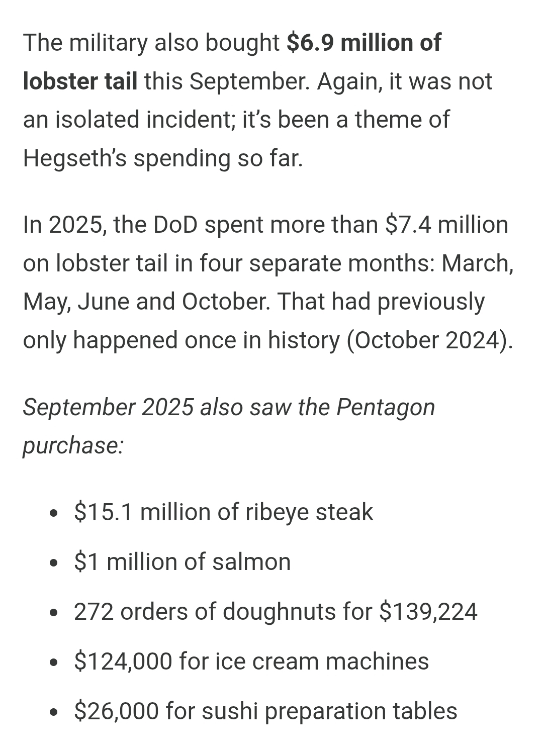Click the bold "$6.9 million of lobster tail" text

coord(363,43)
